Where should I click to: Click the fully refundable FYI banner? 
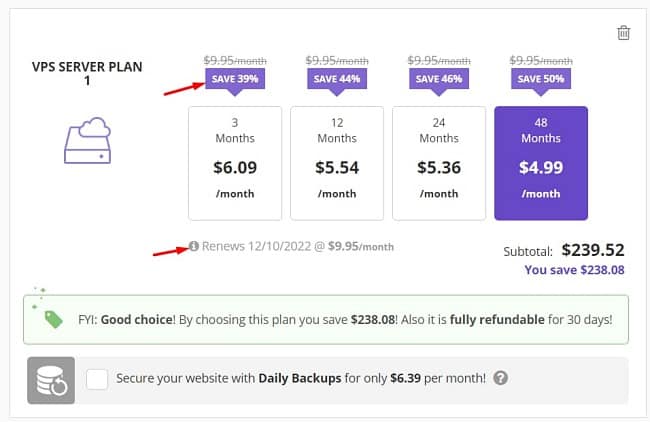pyautogui.click(x=326, y=320)
